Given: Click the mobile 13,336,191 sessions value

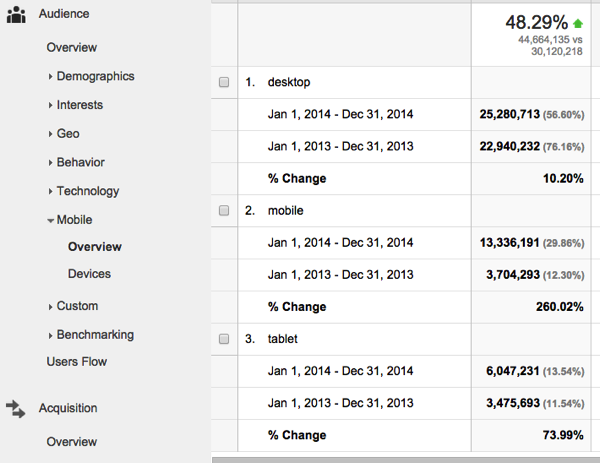Looking at the screenshot, I should (509, 243).
